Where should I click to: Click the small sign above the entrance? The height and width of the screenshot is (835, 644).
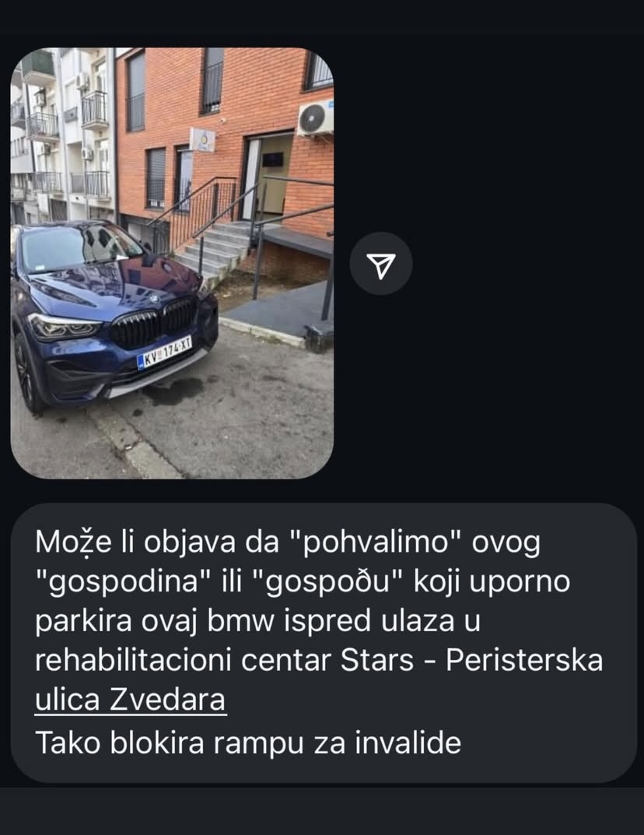[x=203, y=139]
